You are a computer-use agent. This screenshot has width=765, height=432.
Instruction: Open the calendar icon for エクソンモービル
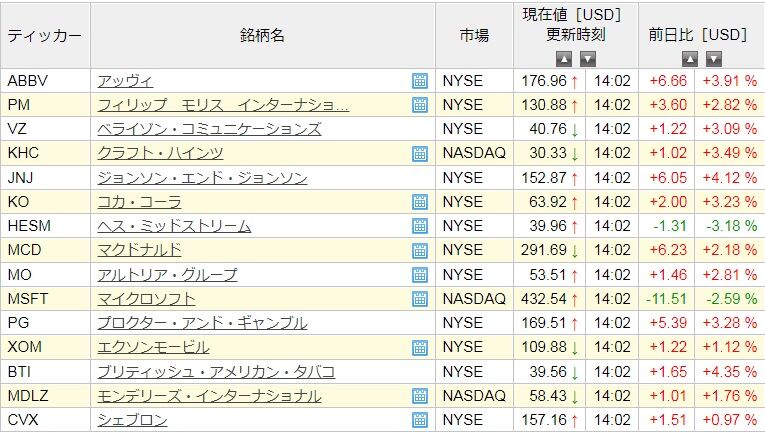point(420,347)
